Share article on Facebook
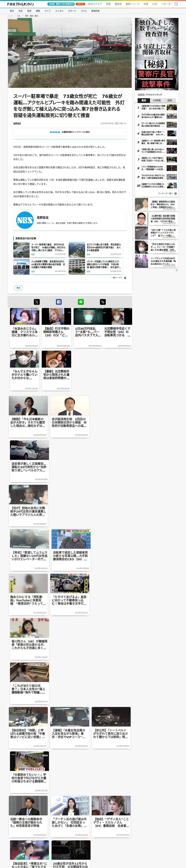Image resolution: width=186 pixels, height=868 pixels. point(59,302)
